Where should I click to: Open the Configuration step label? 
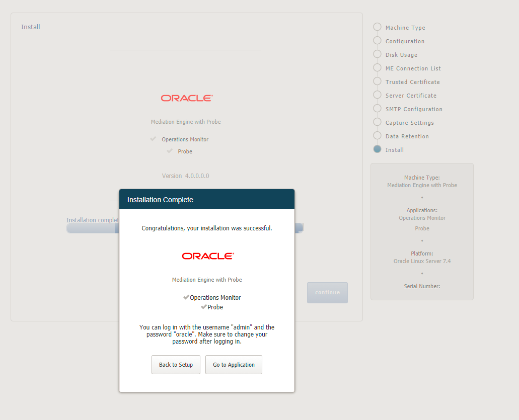(405, 41)
